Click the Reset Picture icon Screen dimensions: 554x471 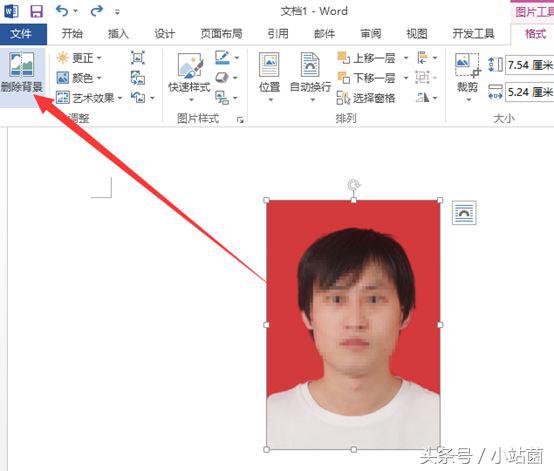pyautogui.click(x=137, y=98)
